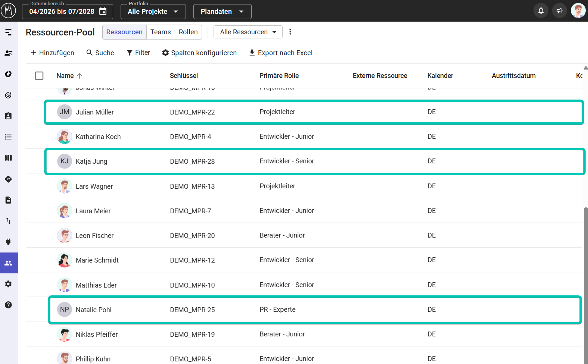Viewport: 588px width, 364px height.
Task: Open the donut chart sidebar icon
Action: (x=8, y=74)
